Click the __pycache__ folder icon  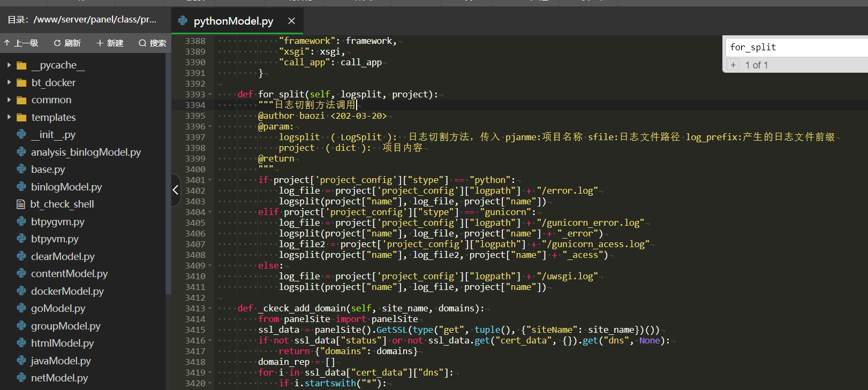[21, 65]
